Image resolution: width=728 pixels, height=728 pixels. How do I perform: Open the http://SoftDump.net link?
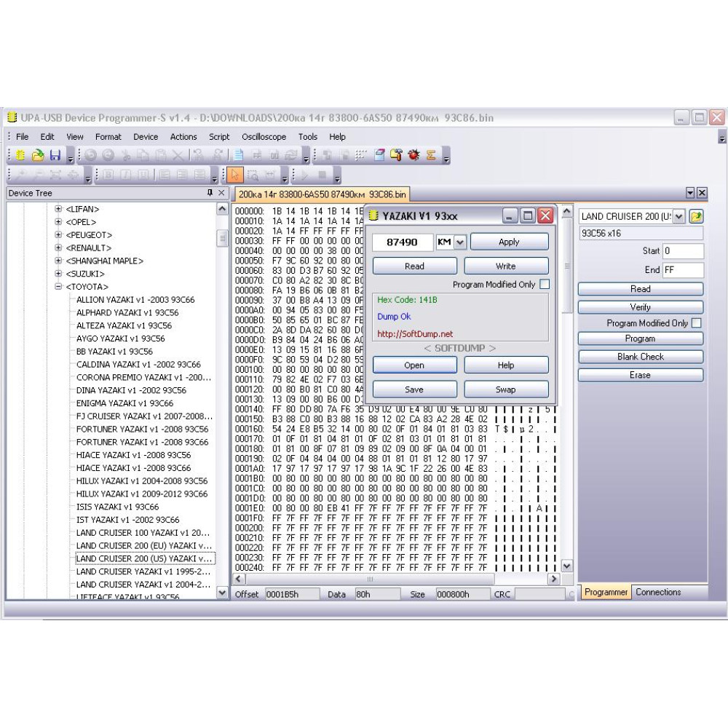coord(415,334)
